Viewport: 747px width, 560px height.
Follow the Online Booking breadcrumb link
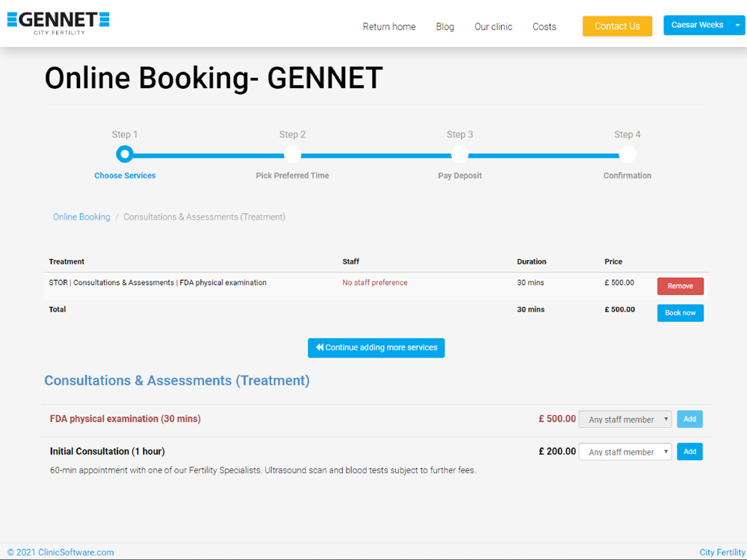click(x=81, y=217)
